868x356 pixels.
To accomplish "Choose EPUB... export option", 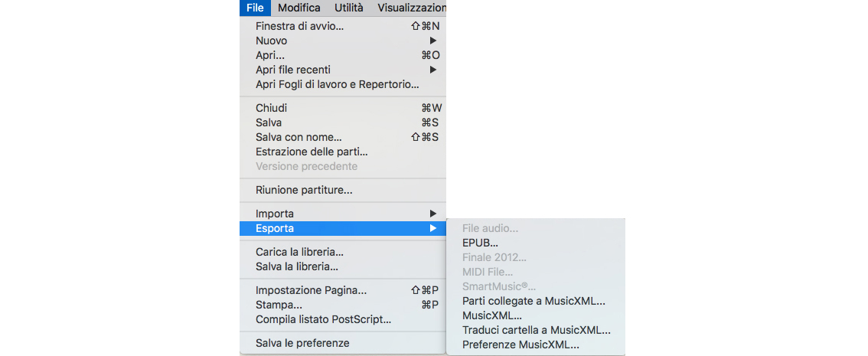I will click(480, 243).
